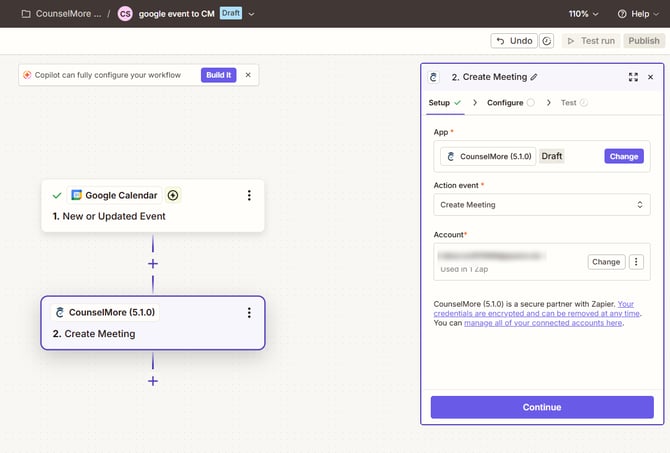The width and height of the screenshot is (670, 453).
Task: Start a Test run
Action: [x=591, y=41]
